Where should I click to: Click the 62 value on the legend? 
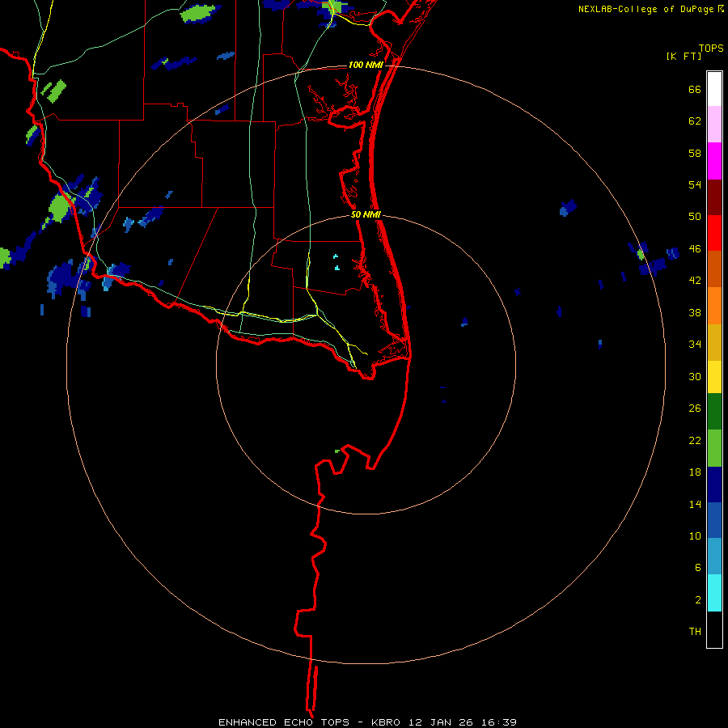click(x=695, y=121)
